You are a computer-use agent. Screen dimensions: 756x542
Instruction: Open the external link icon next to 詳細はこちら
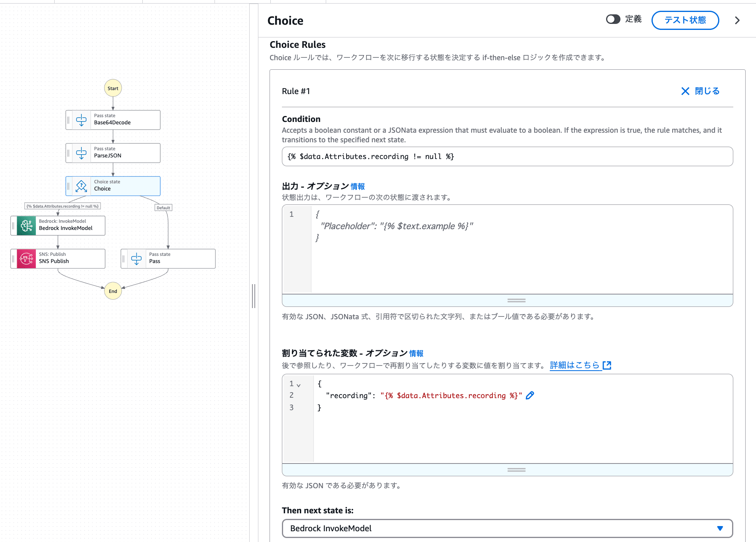coord(607,365)
